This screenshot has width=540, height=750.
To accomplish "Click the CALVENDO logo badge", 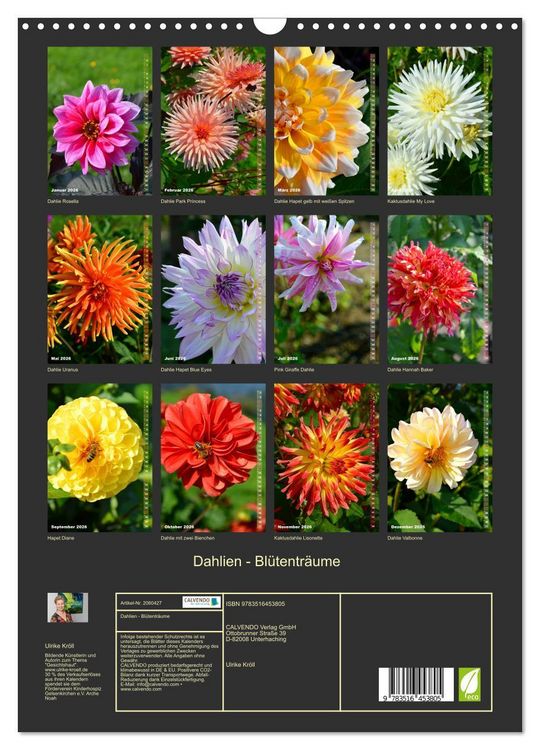I will [201, 602].
